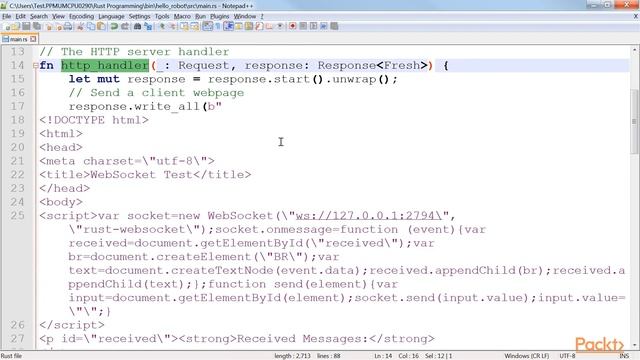The height and width of the screenshot is (360, 640).
Task: Click the INS mode indicator
Action: point(624,356)
